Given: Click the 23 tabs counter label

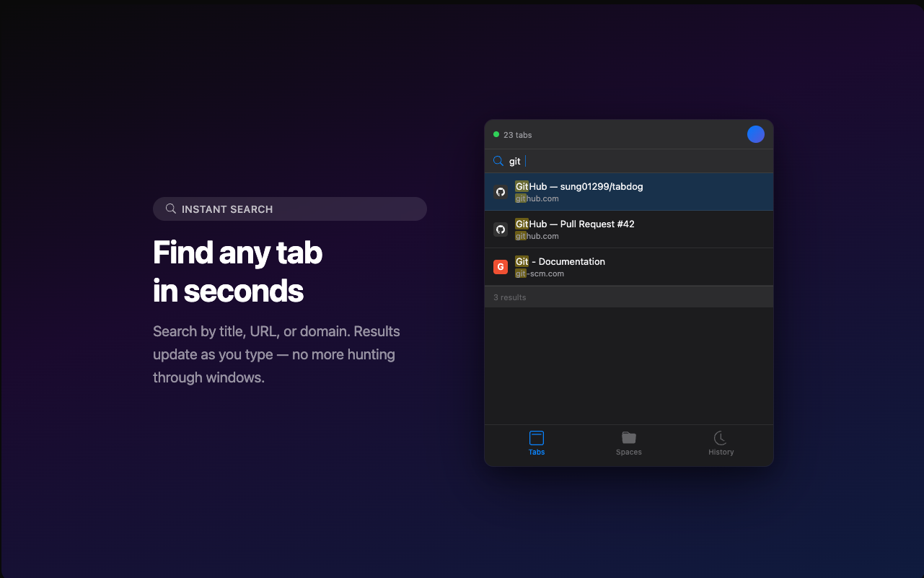Looking at the screenshot, I should pos(516,135).
